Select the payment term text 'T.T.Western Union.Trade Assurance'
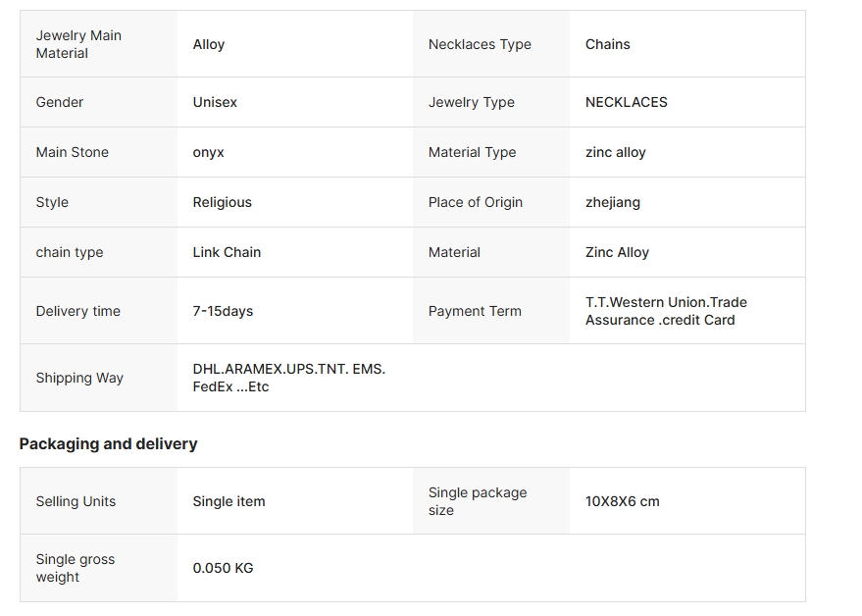Screen dimensions: 862x616 666,311
